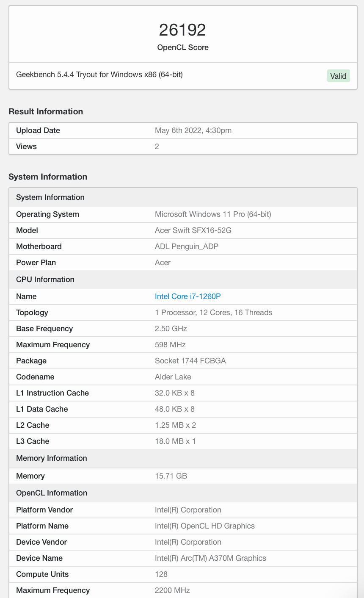
Task: Click the Acer Swift SFX16-52G model value
Action: pos(193,230)
